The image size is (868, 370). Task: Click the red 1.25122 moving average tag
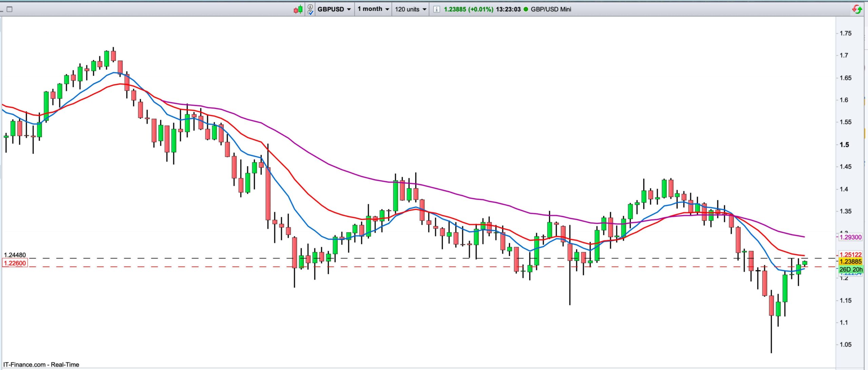pos(850,255)
